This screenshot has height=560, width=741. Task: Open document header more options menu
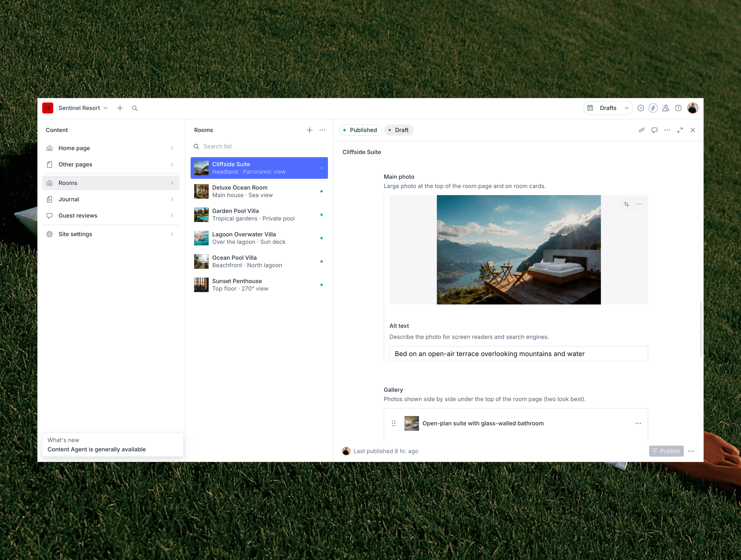(667, 130)
